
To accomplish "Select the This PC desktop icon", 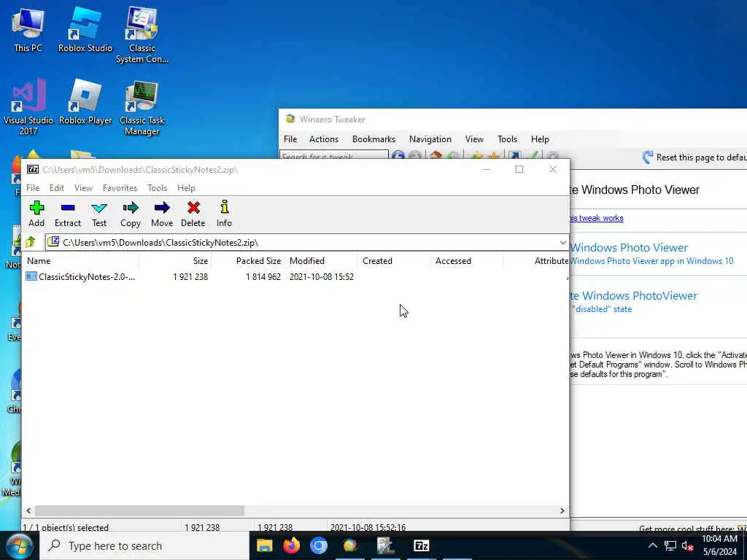I will click(x=28, y=29).
